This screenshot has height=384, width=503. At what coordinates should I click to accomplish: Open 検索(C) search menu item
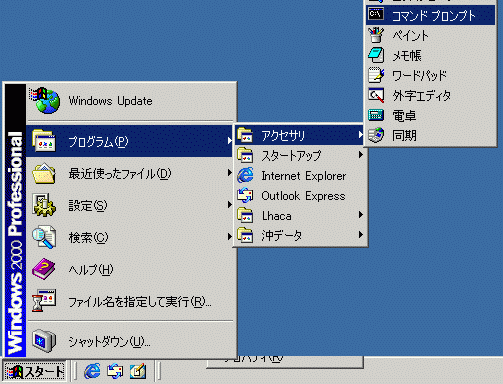point(130,237)
